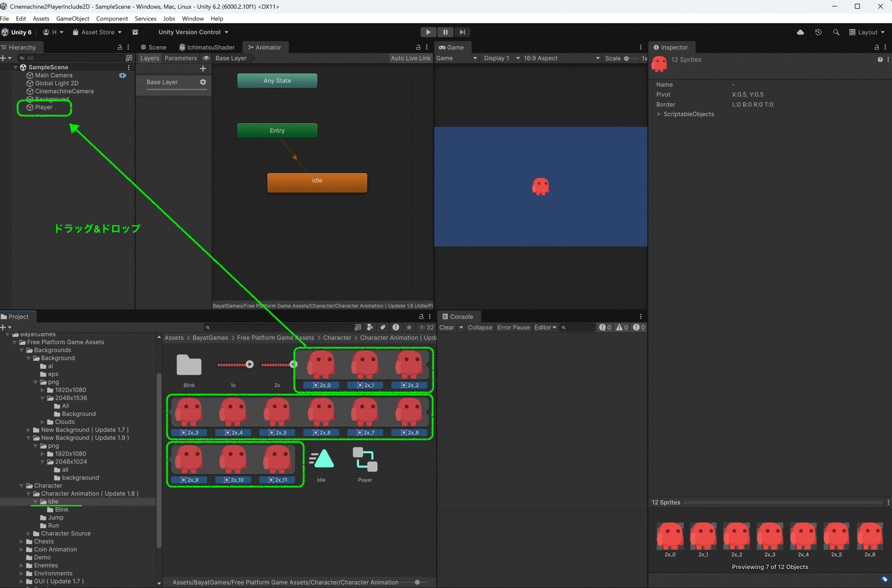Click the Console Clear button
Viewport: 892px width, 588px height.
point(447,327)
